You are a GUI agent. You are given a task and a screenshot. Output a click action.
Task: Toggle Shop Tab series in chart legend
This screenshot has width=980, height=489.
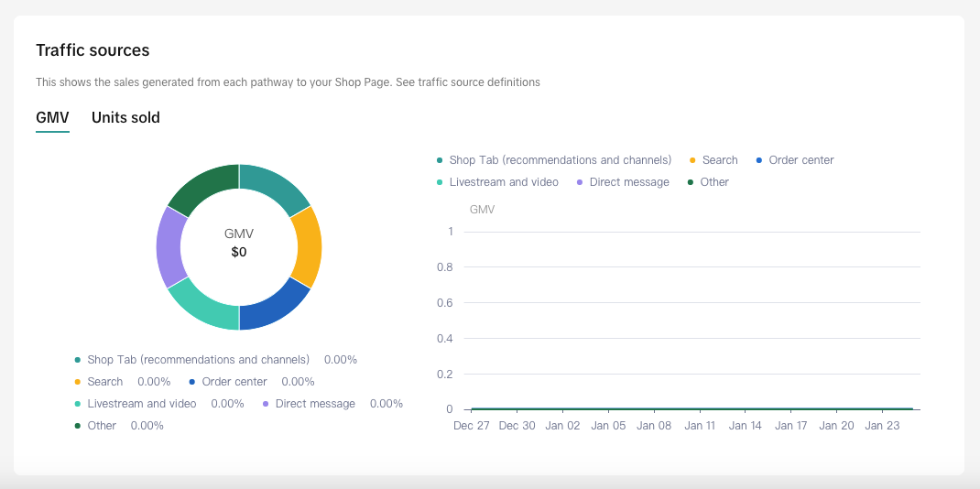point(560,160)
